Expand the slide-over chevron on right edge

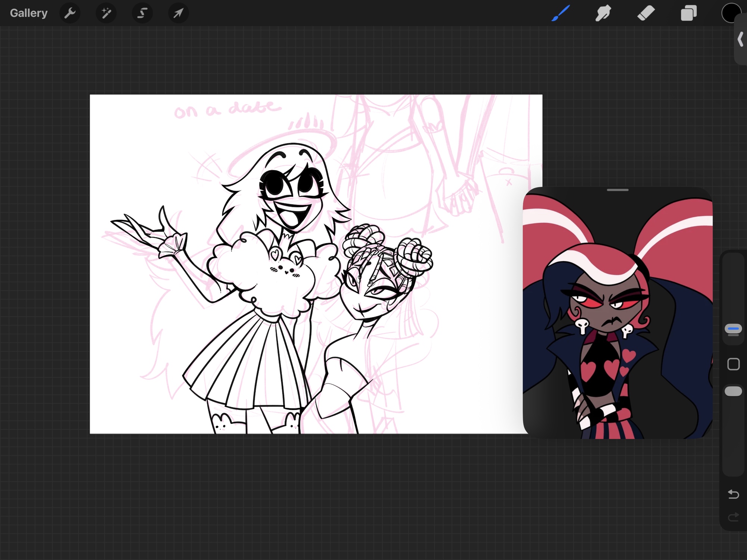pyautogui.click(x=740, y=39)
